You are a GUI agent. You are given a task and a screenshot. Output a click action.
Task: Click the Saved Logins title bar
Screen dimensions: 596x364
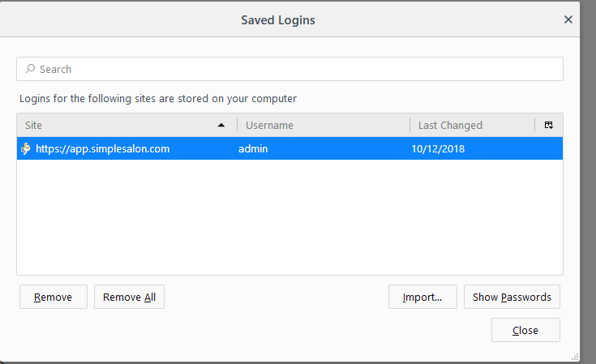[x=278, y=19]
